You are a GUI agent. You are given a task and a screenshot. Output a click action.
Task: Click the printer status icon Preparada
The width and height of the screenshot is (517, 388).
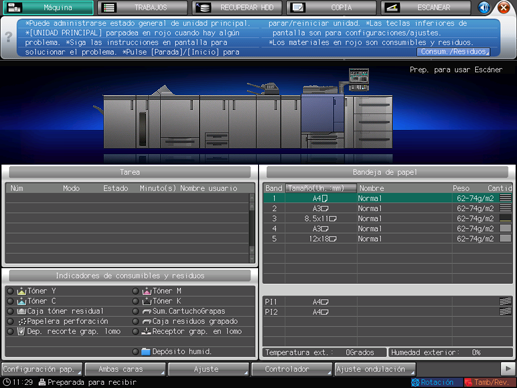coord(42,382)
